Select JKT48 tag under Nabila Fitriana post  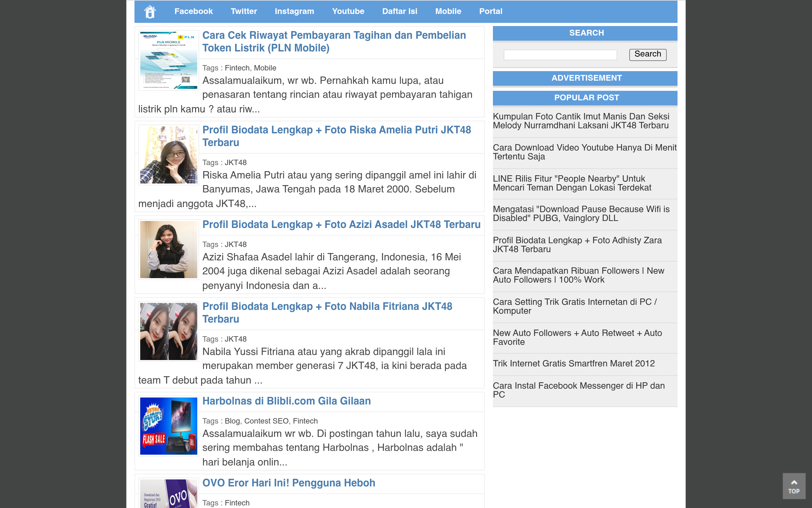point(236,339)
